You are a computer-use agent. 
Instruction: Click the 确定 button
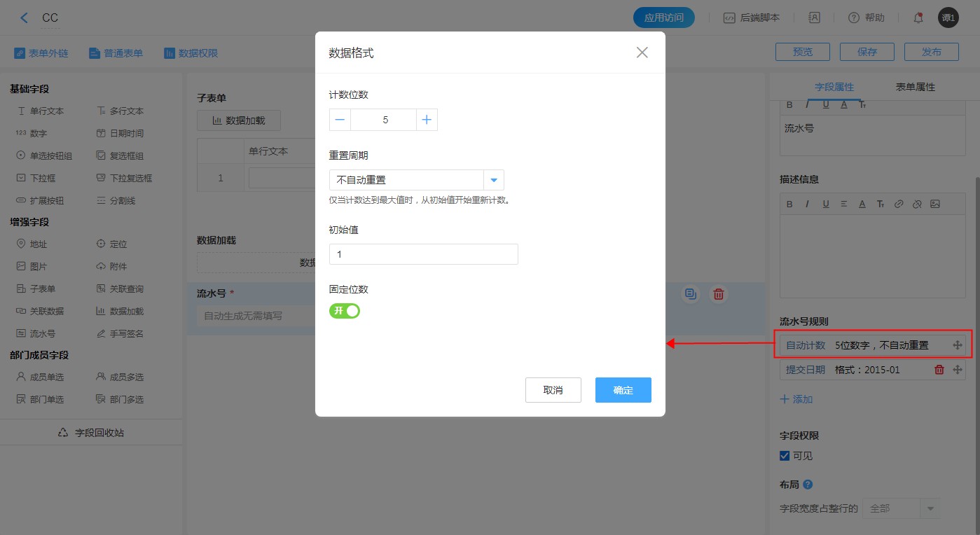[x=623, y=390]
